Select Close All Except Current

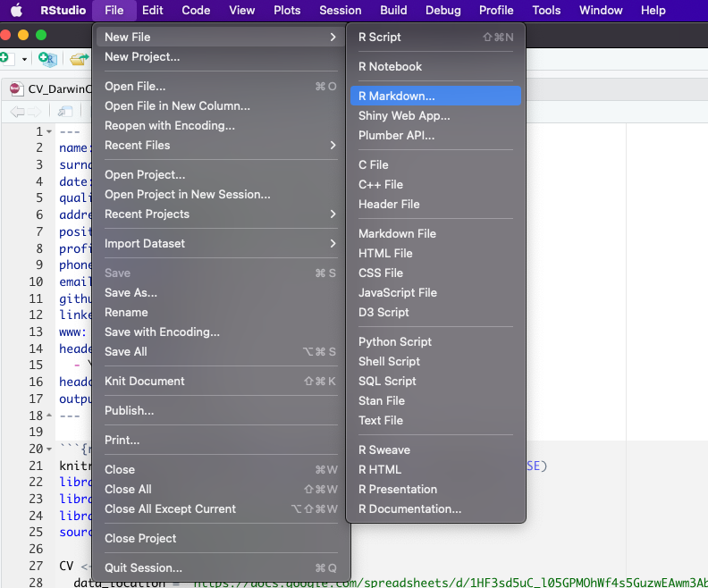(221, 509)
